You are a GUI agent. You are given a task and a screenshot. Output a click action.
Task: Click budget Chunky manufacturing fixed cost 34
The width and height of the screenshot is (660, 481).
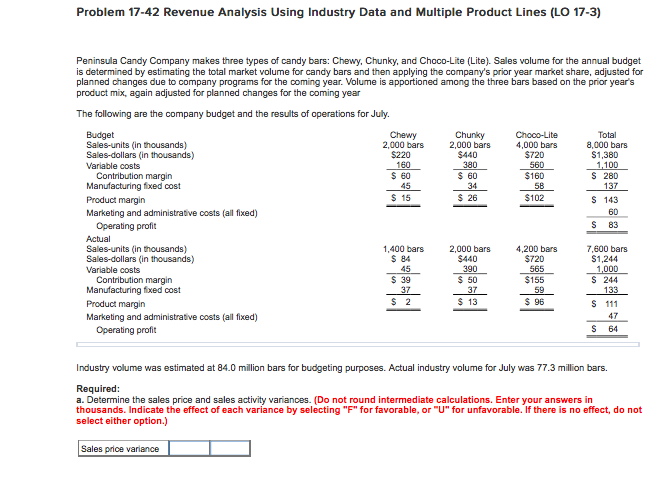[472, 186]
